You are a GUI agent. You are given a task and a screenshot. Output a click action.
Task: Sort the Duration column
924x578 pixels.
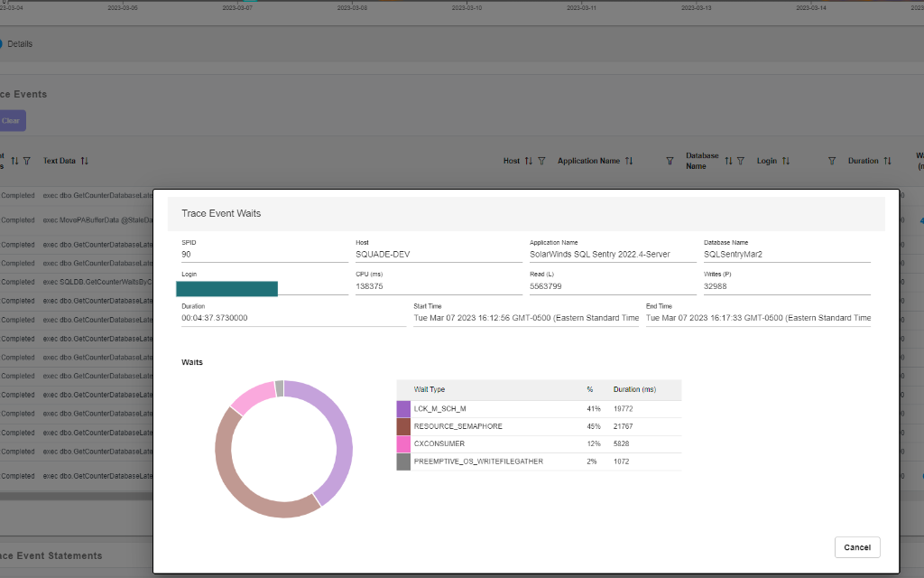coord(887,161)
